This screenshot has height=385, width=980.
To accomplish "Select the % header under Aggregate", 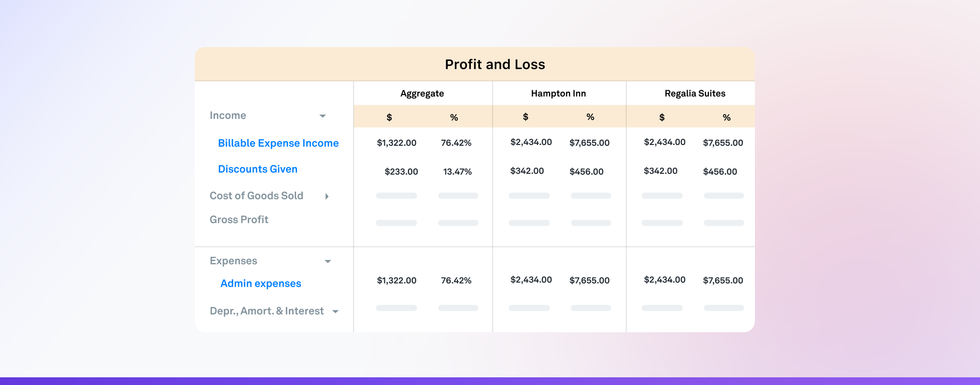I will (454, 116).
